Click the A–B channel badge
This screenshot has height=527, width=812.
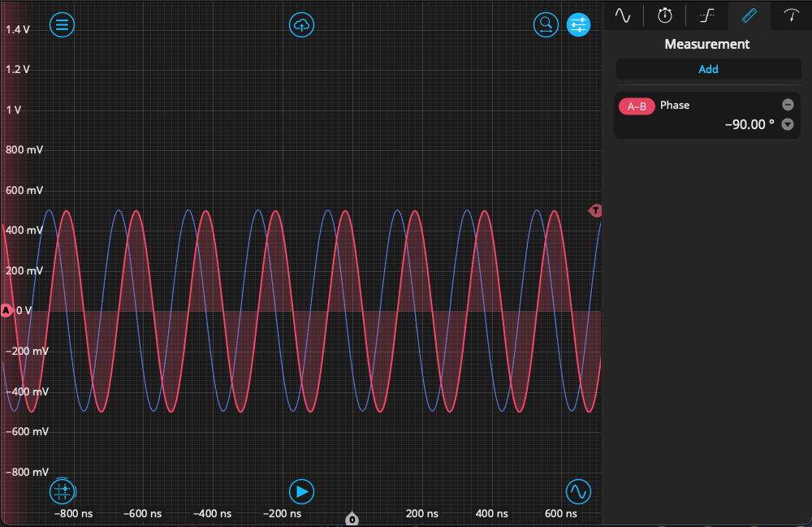pos(637,106)
